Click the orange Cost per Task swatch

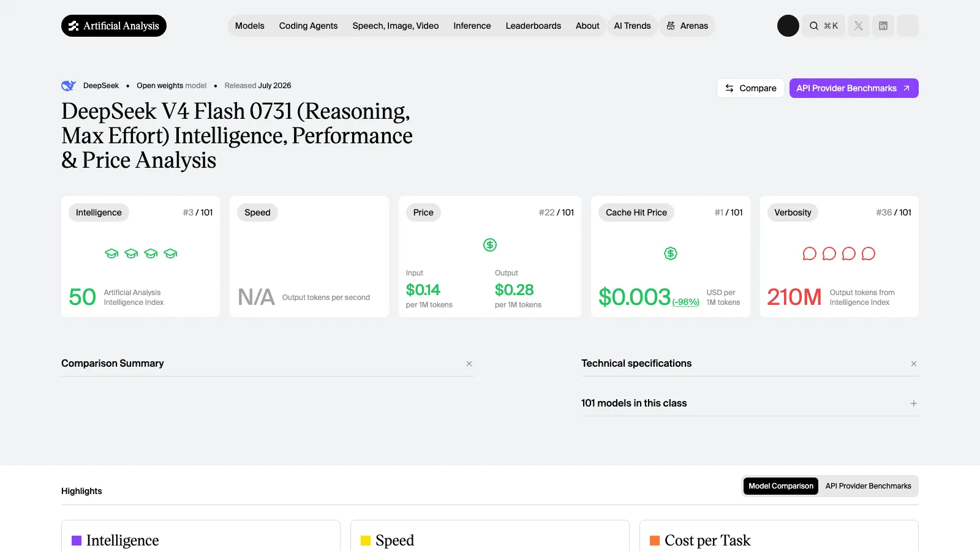pos(655,541)
